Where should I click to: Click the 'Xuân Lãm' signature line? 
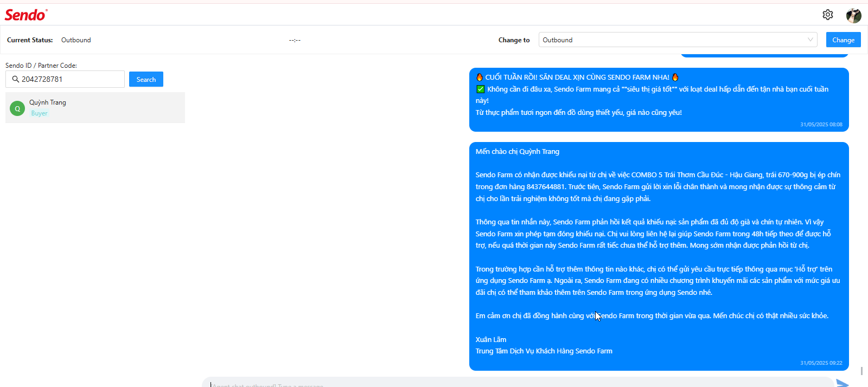pos(491,340)
